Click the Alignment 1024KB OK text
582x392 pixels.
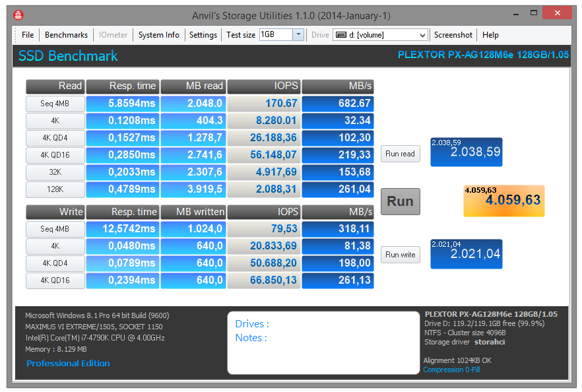point(457,360)
